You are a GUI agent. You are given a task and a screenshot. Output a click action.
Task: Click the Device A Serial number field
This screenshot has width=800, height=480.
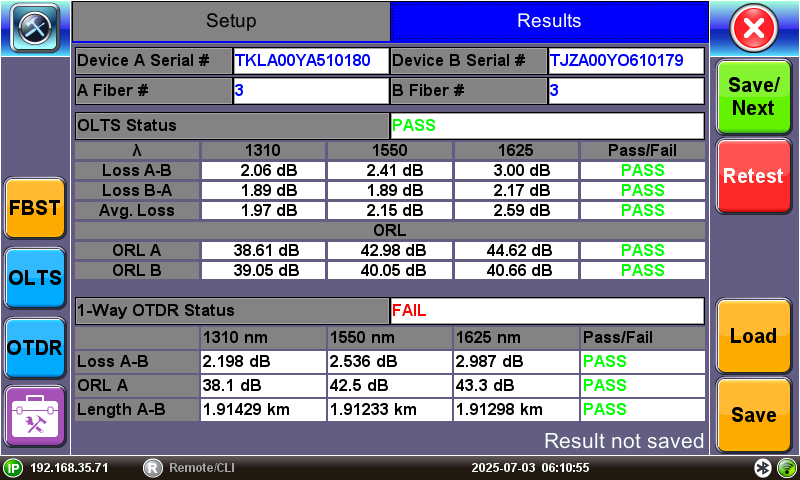pyautogui.click(x=310, y=60)
